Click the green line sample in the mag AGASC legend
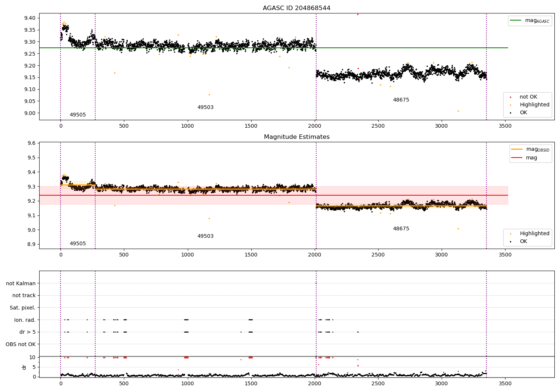Image resolution: width=560 pixels, height=392 pixels. (516, 21)
